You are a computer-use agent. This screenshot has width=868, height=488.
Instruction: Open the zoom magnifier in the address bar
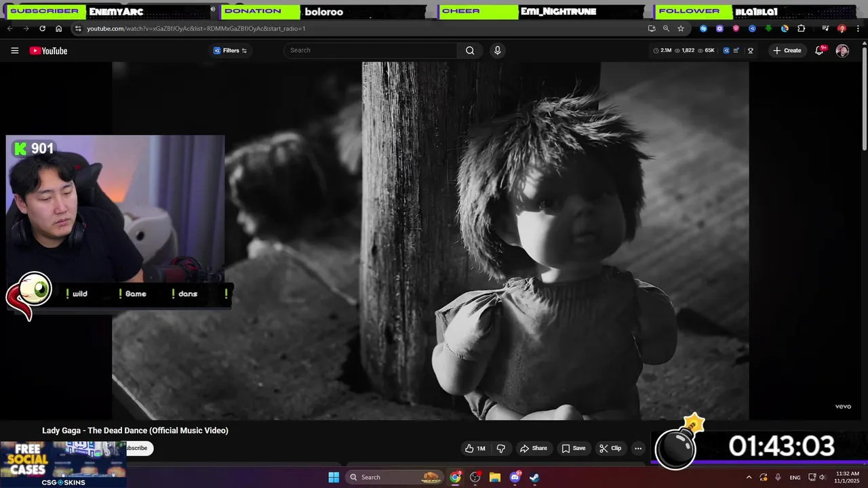[x=666, y=28]
